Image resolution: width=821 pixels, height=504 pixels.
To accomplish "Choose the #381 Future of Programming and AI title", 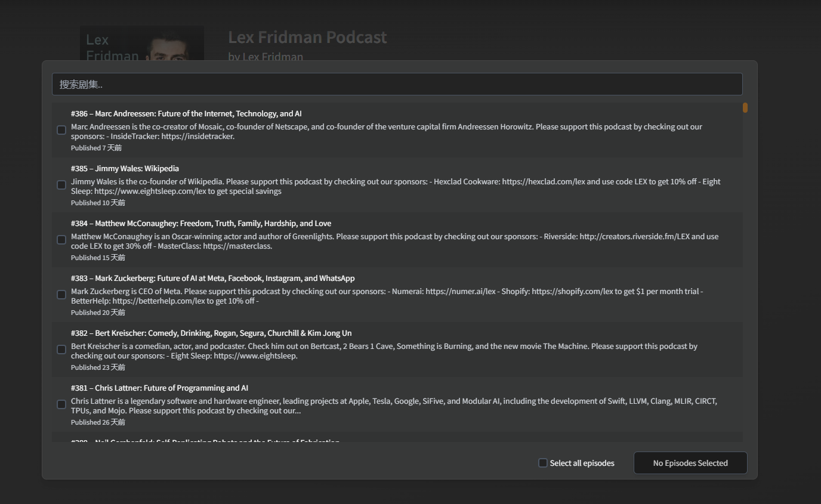I will [x=159, y=388].
